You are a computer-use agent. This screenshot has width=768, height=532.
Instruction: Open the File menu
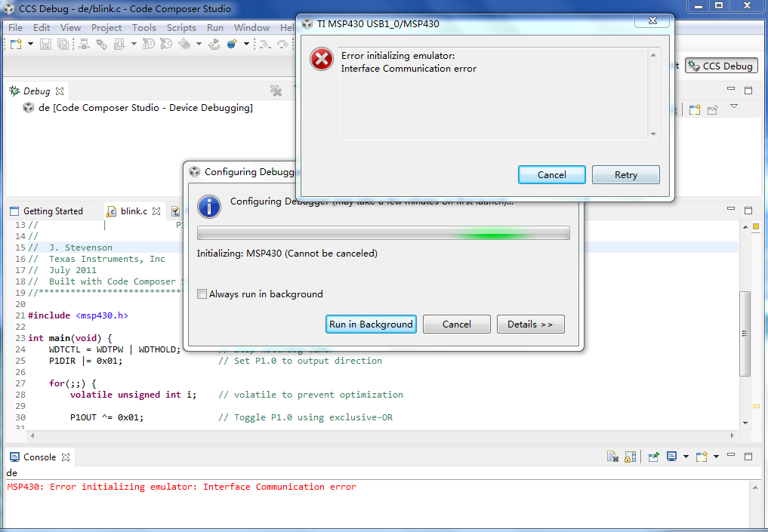15,28
